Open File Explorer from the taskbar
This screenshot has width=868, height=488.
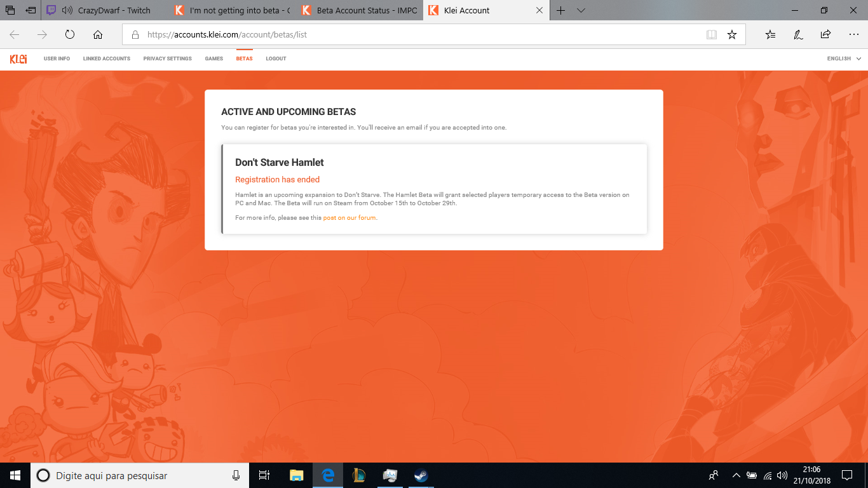pyautogui.click(x=297, y=475)
